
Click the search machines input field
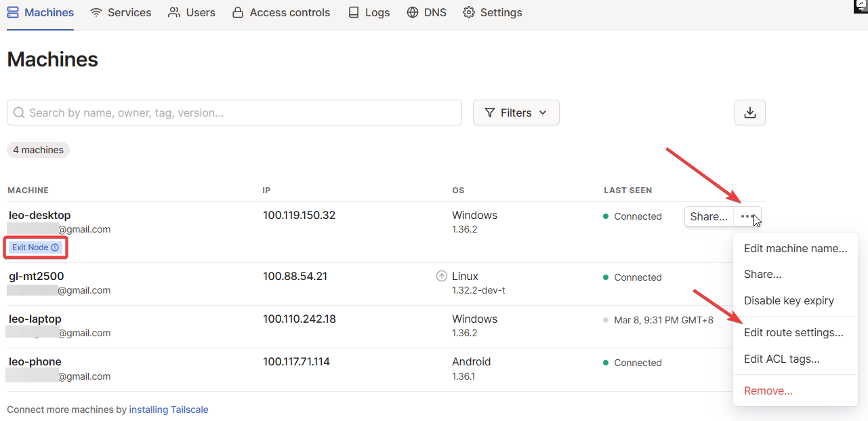(234, 113)
